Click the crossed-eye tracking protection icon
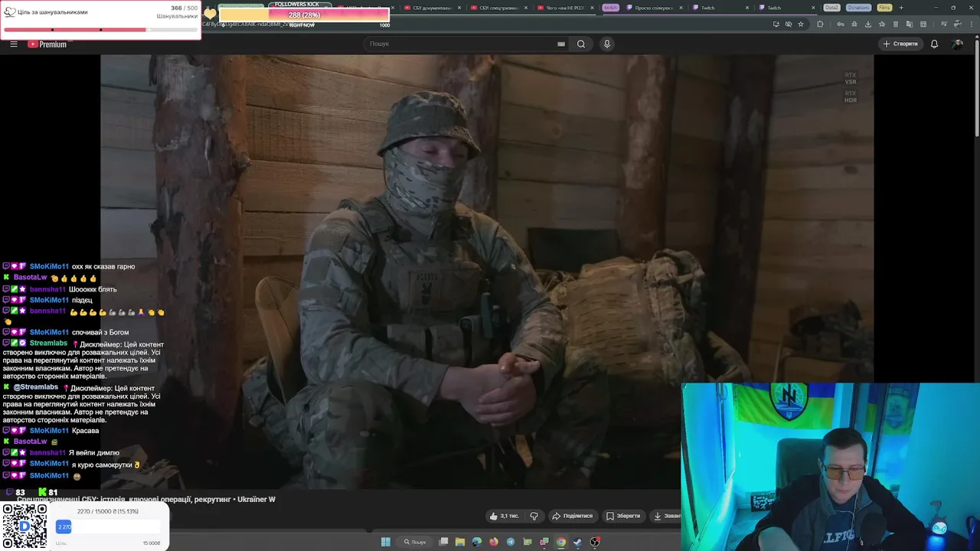 point(789,24)
